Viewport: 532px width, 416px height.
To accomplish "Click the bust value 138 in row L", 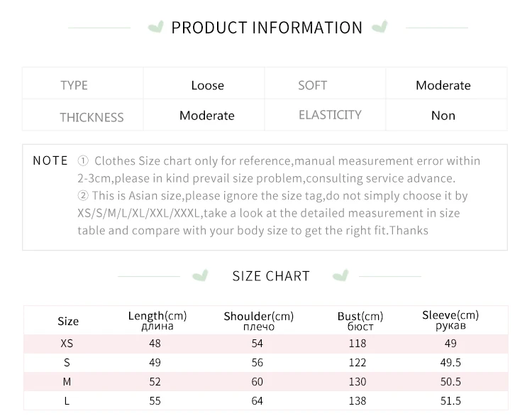I will point(358,400).
